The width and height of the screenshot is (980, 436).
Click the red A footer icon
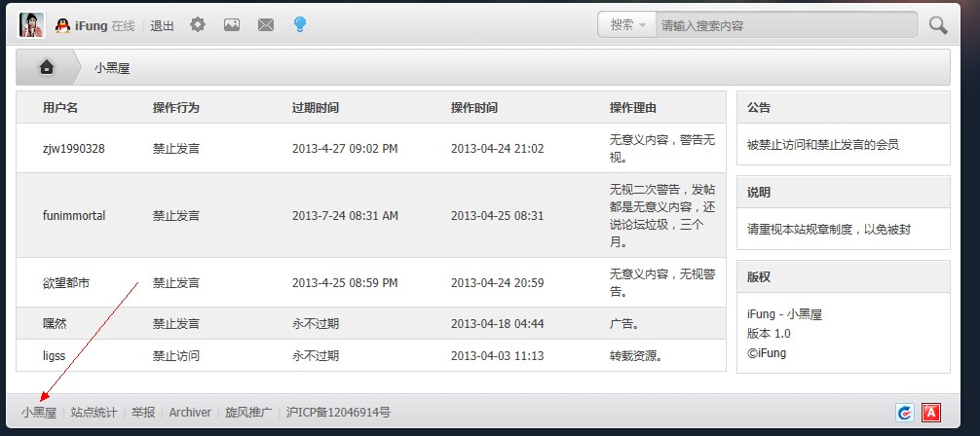point(931,413)
